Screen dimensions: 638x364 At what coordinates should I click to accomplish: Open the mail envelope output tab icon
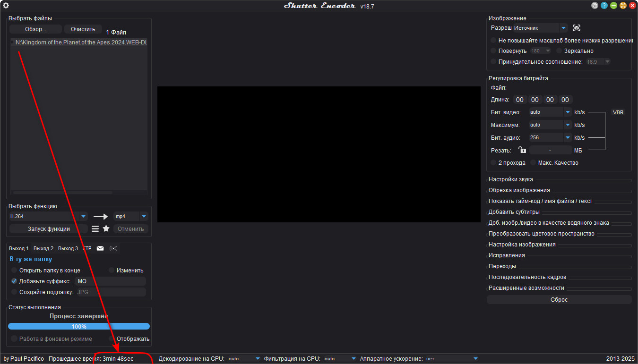[100, 248]
